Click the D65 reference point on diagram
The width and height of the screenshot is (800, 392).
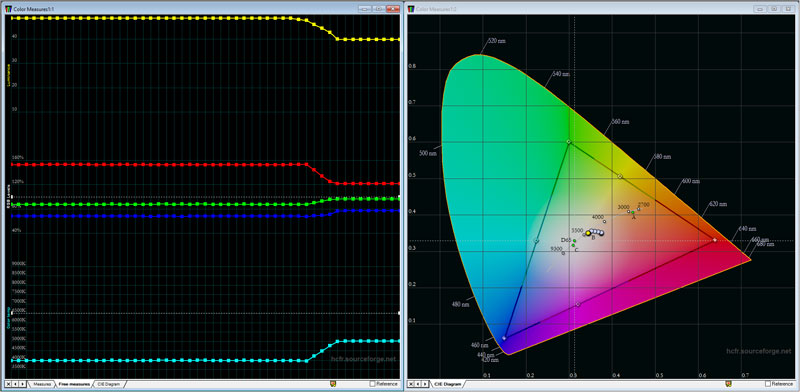tap(574, 240)
